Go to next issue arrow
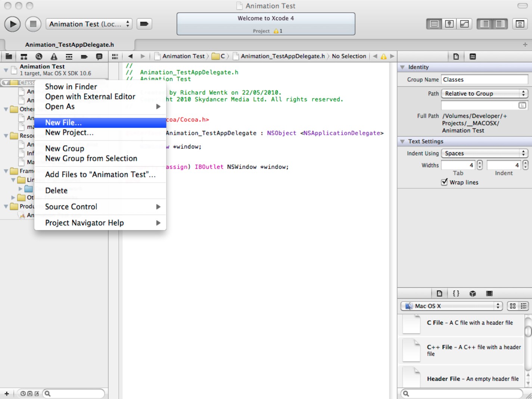532x399 pixels. (392, 56)
